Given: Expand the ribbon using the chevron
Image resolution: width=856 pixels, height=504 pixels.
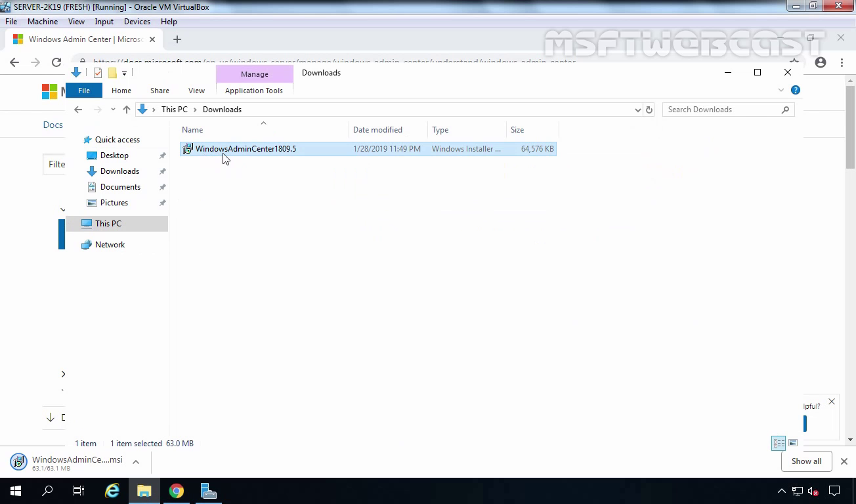Looking at the screenshot, I should coord(781,90).
